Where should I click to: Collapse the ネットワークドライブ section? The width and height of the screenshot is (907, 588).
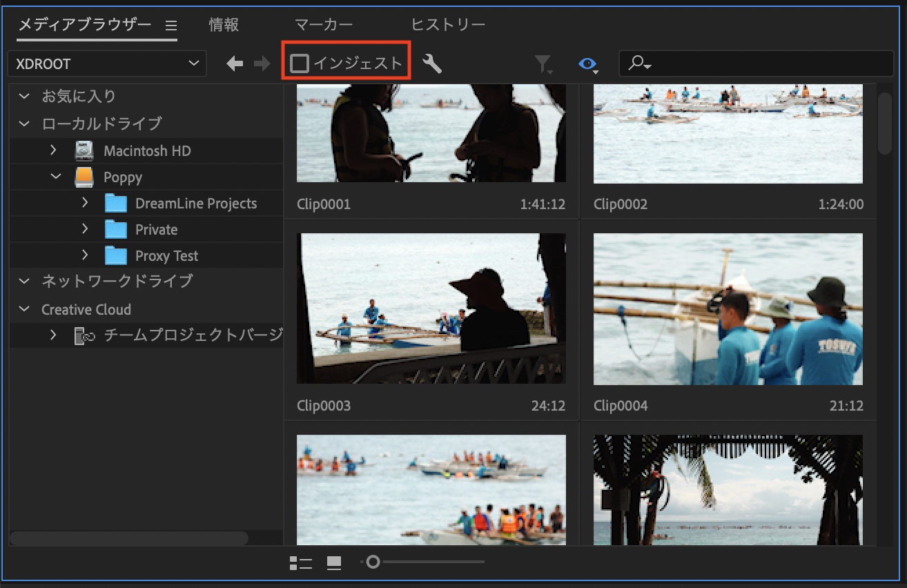25,282
